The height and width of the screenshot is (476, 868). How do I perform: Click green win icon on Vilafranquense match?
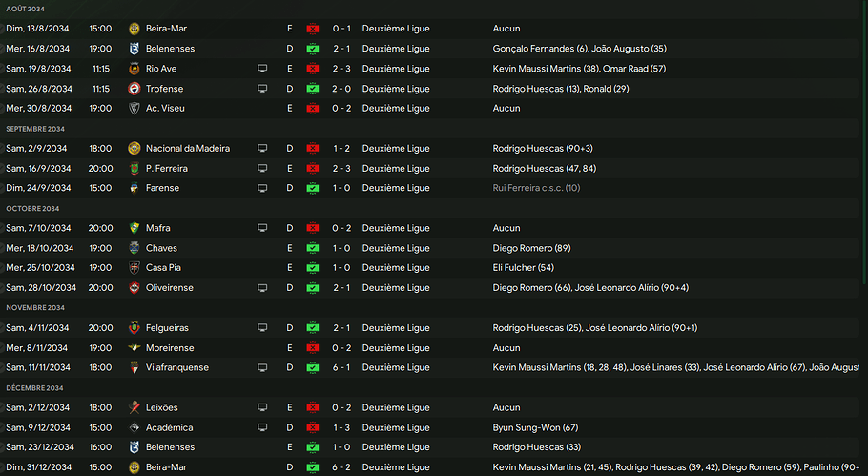311,367
